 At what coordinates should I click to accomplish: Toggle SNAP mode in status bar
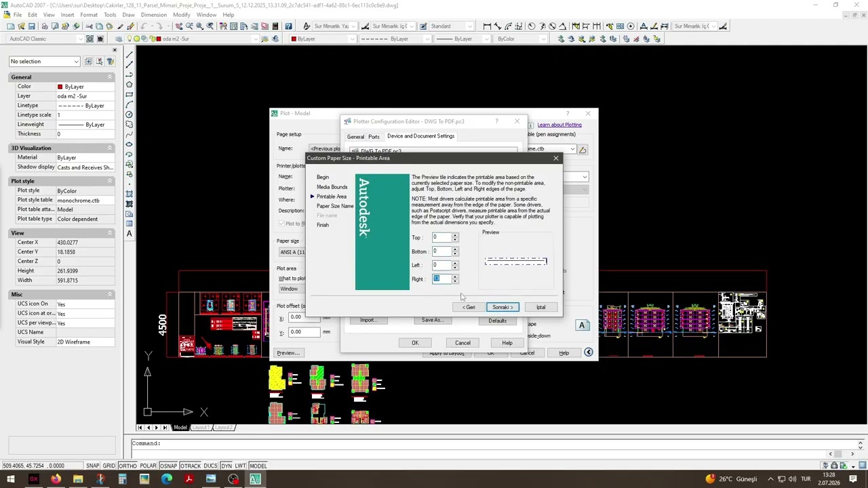point(93,466)
